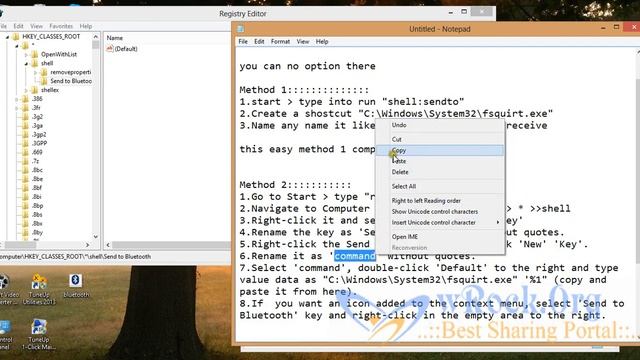Image resolution: width=640 pixels, height=360 pixels.
Task: Open Notepad Format menu
Action: pyautogui.click(x=280, y=42)
